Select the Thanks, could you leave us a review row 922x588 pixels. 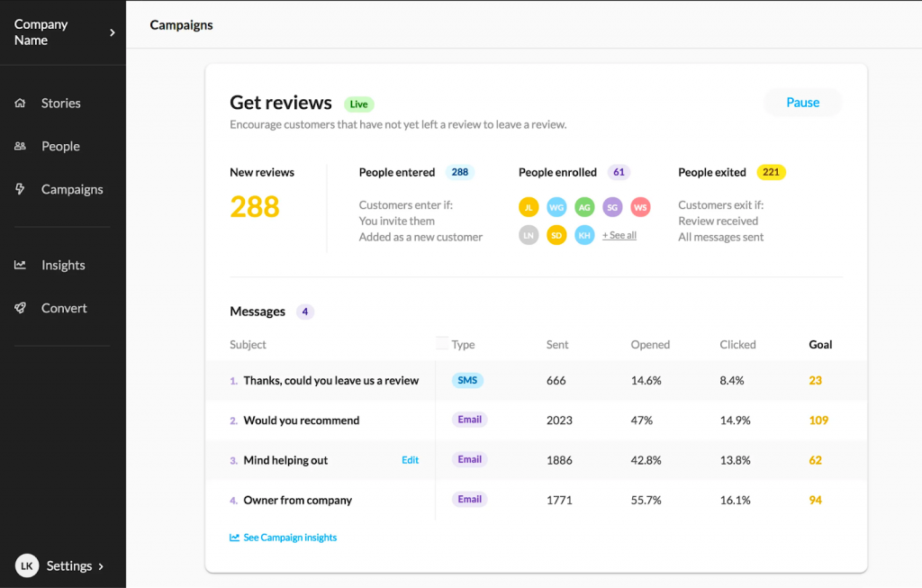(331, 380)
